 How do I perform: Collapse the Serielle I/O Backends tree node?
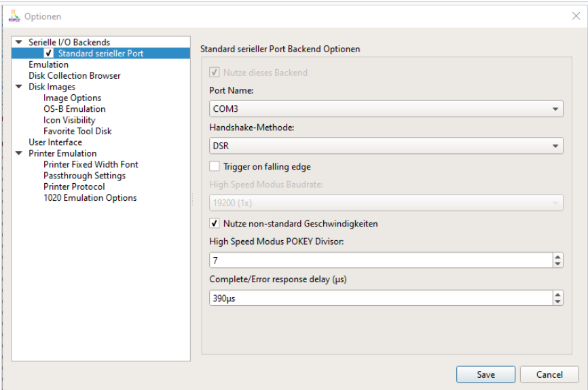pos(19,43)
